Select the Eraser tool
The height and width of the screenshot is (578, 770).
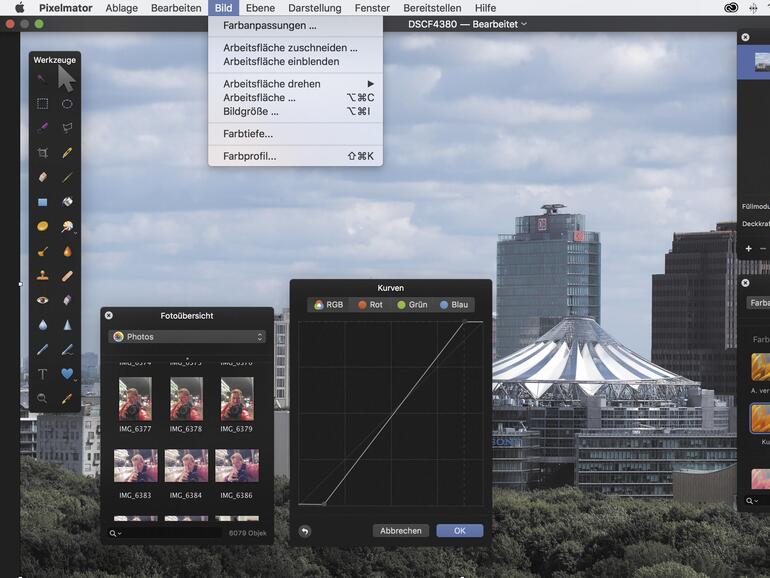(x=43, y=177)
